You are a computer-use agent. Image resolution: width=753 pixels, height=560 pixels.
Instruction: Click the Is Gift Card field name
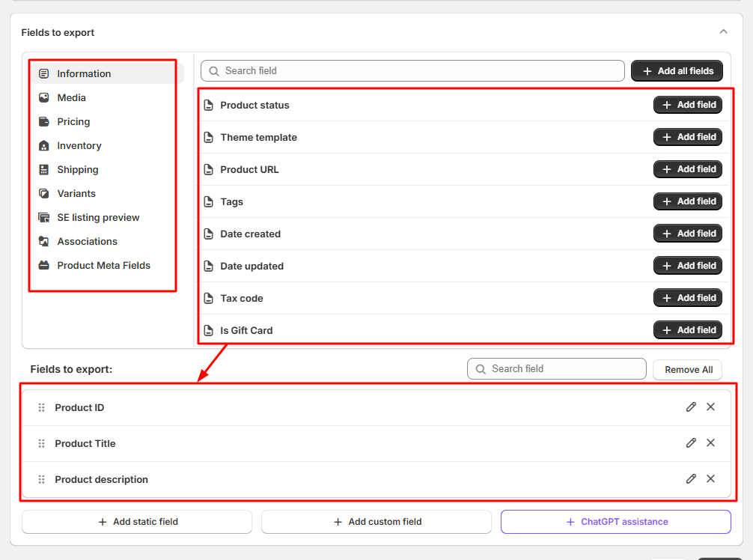click(246, 330)
